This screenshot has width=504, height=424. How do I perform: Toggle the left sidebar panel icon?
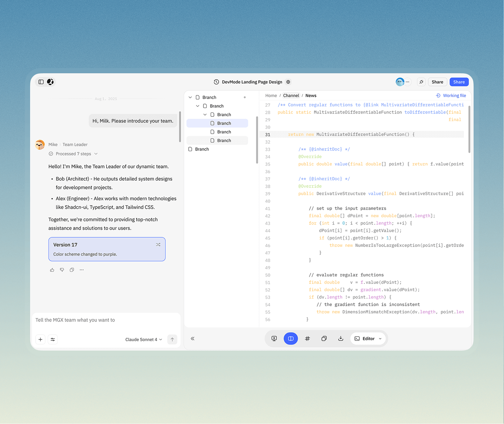tap(41, 82)
